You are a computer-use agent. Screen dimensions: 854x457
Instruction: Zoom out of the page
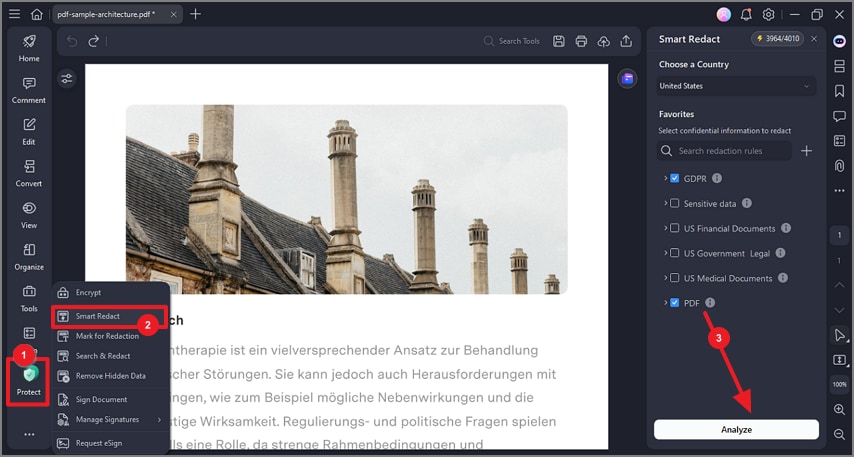click(x=839, y=434)
